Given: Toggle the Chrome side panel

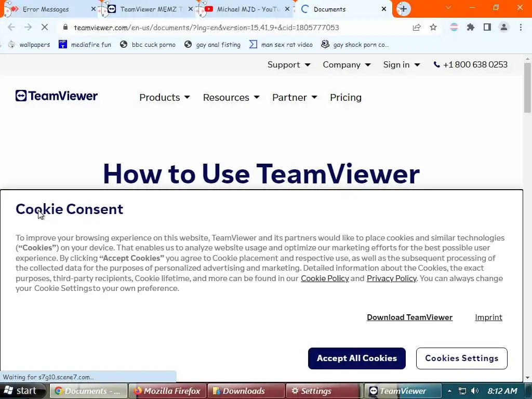Looking at the screenshot, I should [x=487, y=28].
